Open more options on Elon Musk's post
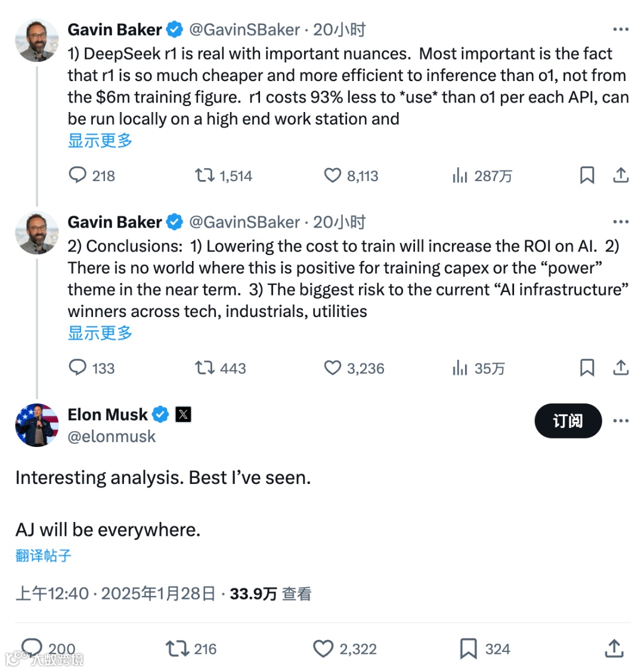The height and width of the screenshot is (671, 644). click(x=621, y=421)
